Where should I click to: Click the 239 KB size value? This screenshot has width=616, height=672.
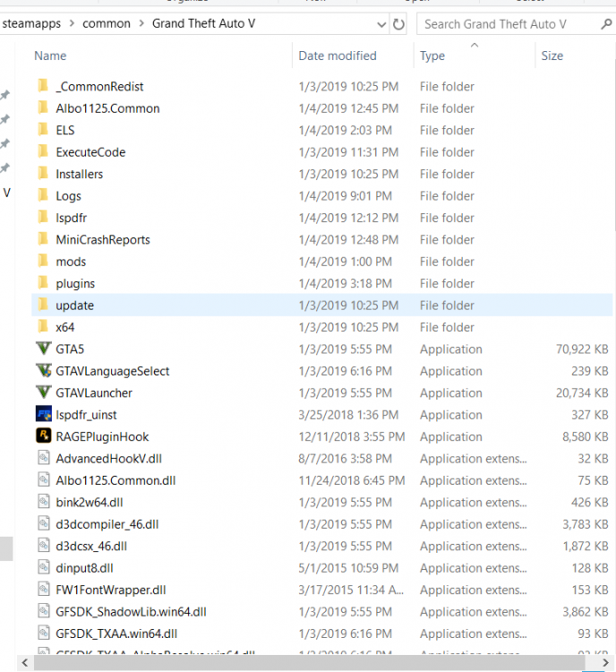pyautogui.click(x=590, y=371)
